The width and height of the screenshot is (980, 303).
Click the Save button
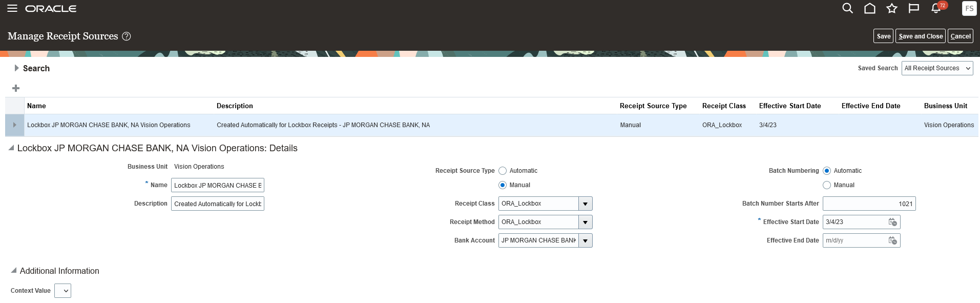point(883,36)
